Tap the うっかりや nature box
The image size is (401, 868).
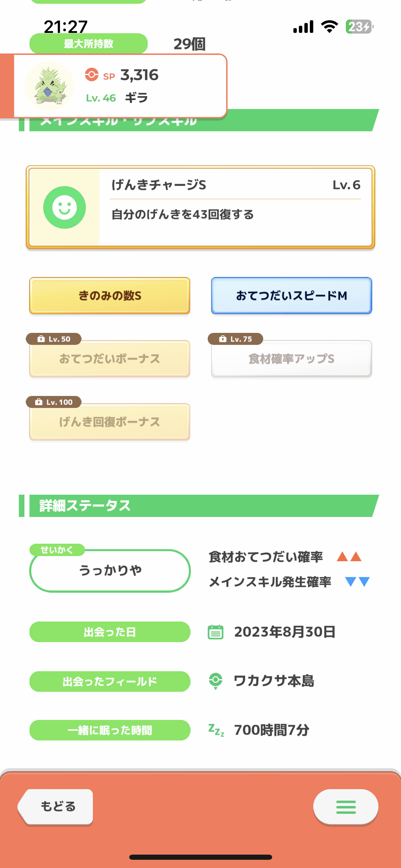(x=110, y=571)
